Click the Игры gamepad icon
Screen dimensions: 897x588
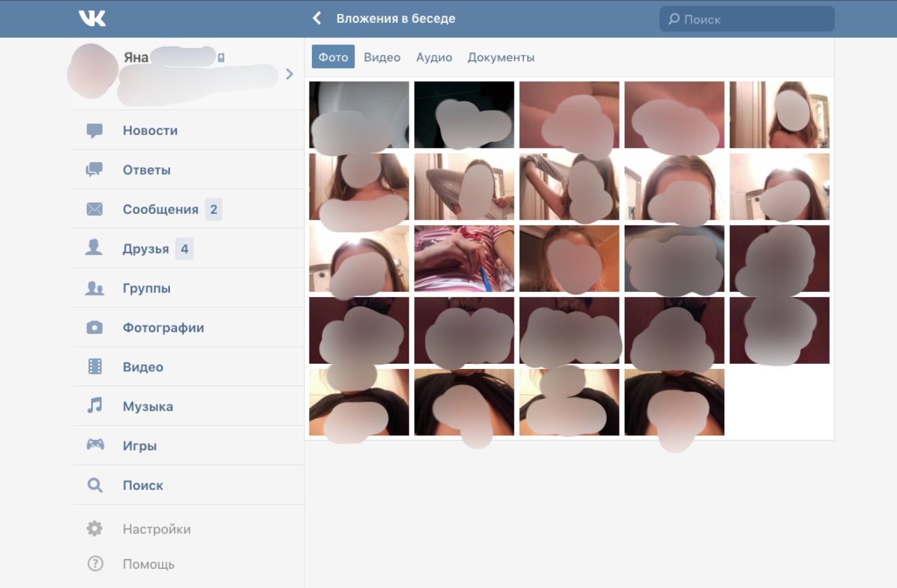pyautogui.click(x=95, y=445)
